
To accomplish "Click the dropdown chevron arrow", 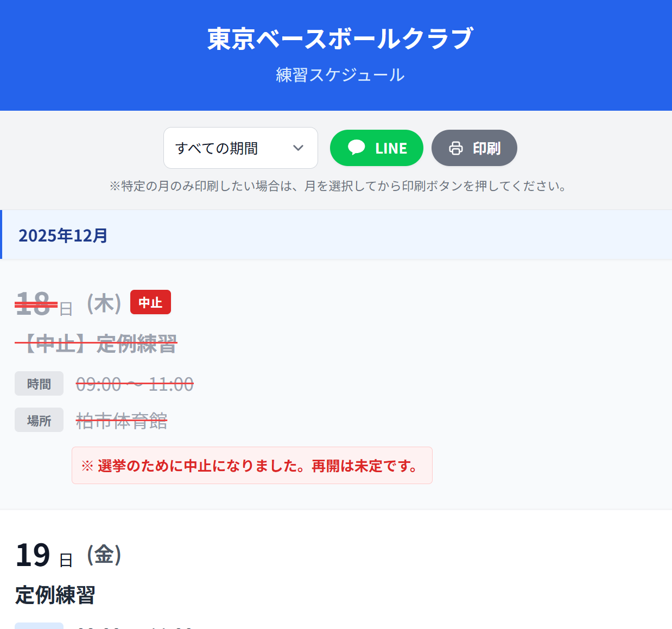I will (298, 148).
